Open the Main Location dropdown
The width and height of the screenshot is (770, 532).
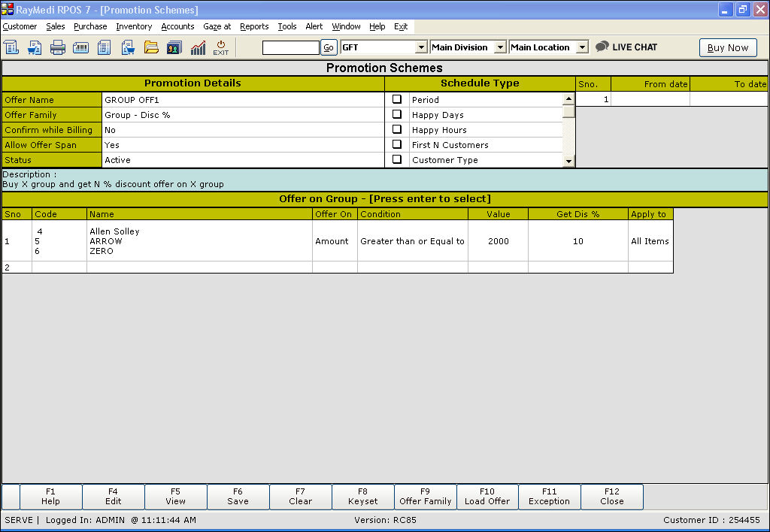click(582, 47)
